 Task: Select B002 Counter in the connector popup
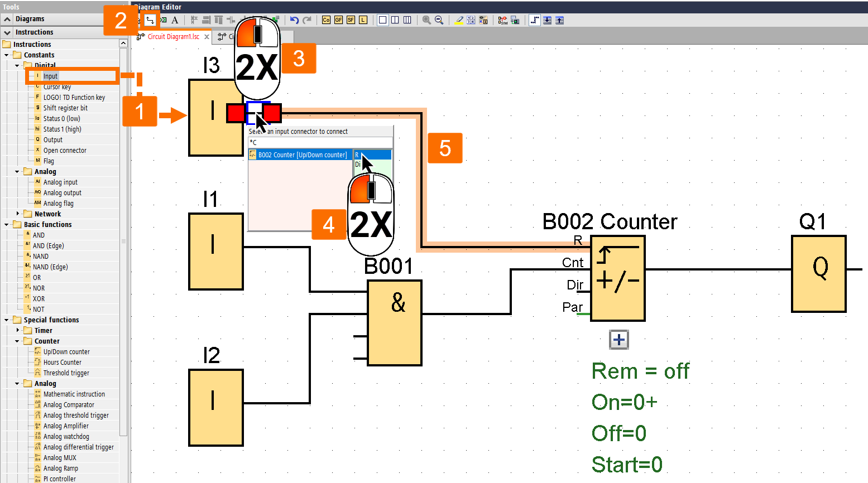tap(299, 154)
